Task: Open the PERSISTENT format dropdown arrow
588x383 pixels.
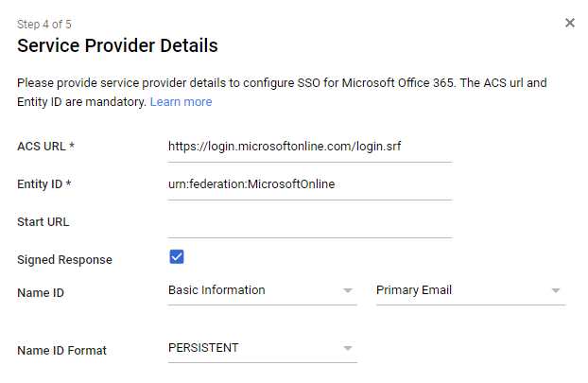Action: [347, 348]
